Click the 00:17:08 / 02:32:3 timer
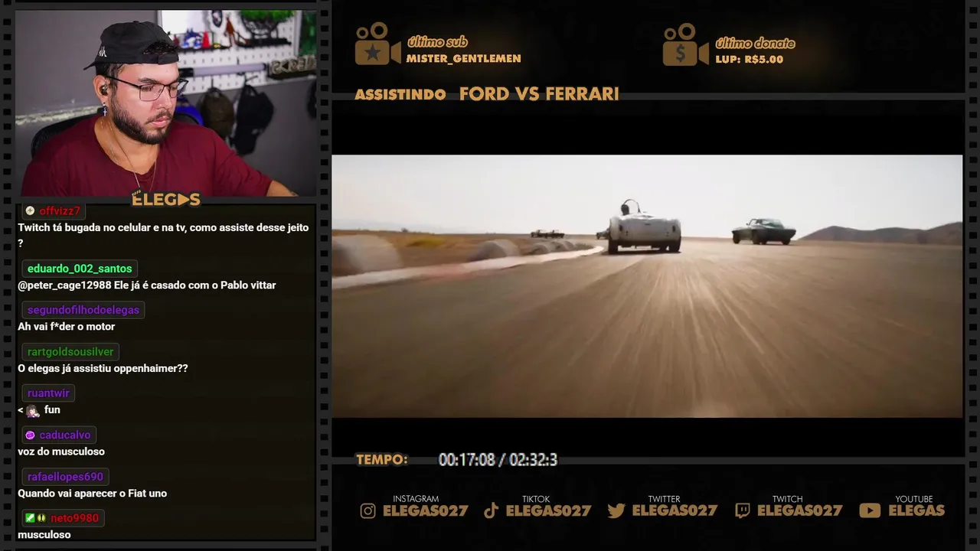 (x=498, y=460)
